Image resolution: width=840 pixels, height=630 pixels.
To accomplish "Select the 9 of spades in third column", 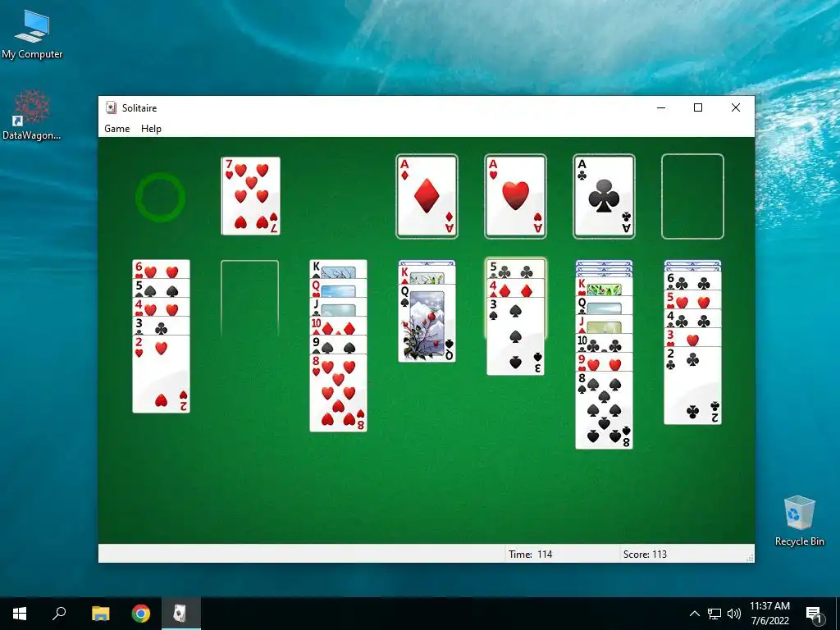I will tap(339, 345).
